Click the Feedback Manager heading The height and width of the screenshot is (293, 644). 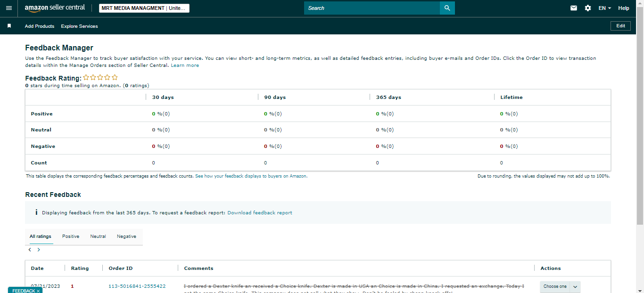click(x=59, y=48)
